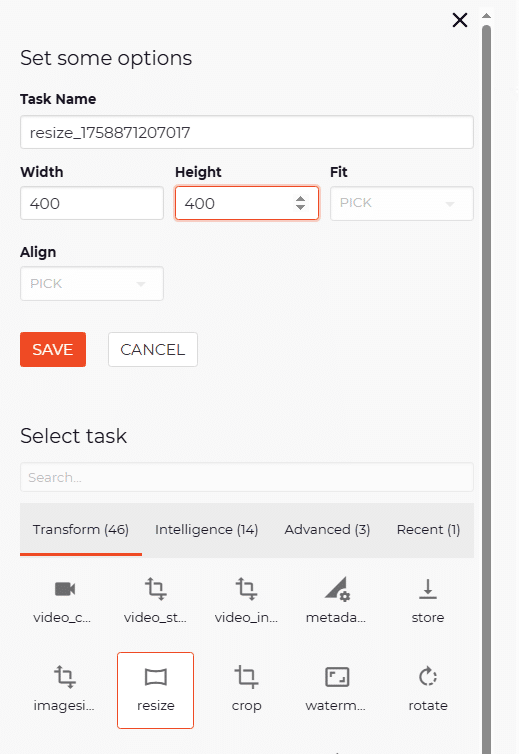The width and height of the screenshot is (519, 754).
Task: Increase Height using the up stepper arrow
Action: click(x=301, y=199)
